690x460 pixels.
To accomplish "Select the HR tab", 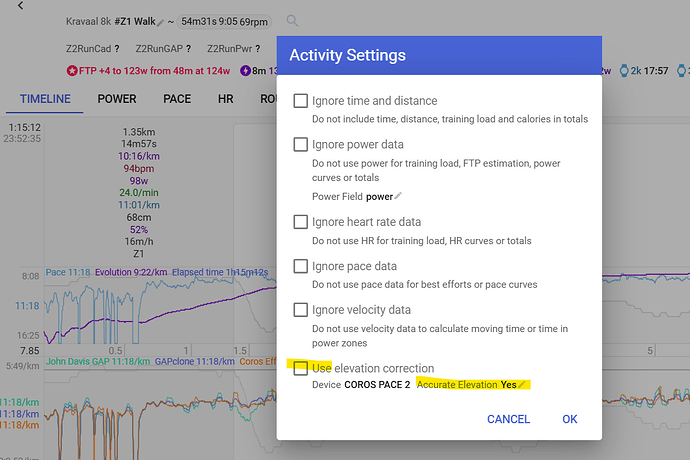I will coord(226,99).
